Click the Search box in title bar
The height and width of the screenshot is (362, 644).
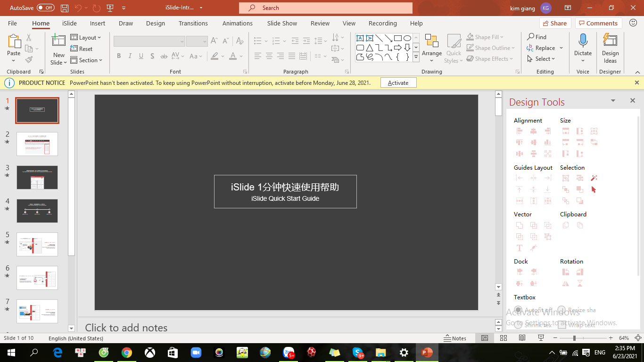[326, 8]
